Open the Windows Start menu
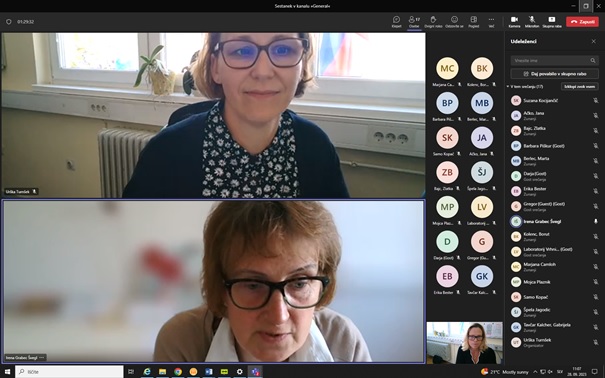 (7, 372)
